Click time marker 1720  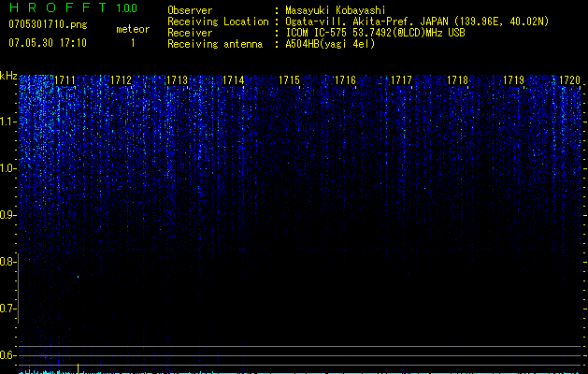tap(569, 80)
